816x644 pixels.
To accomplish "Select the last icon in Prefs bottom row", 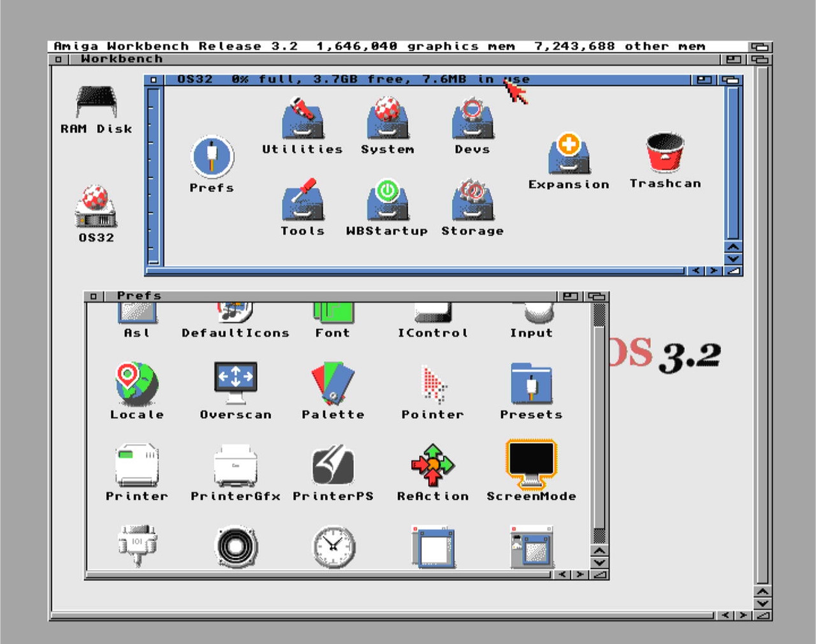I will (x=532, y=546).
